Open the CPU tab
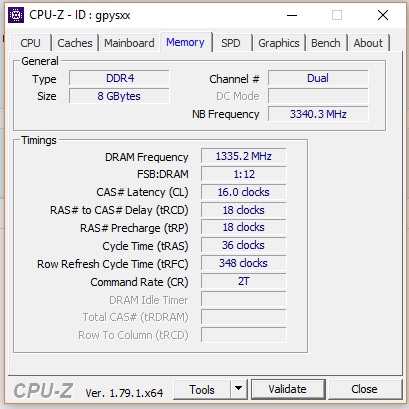409x409 pixels. tap(31, 43)
